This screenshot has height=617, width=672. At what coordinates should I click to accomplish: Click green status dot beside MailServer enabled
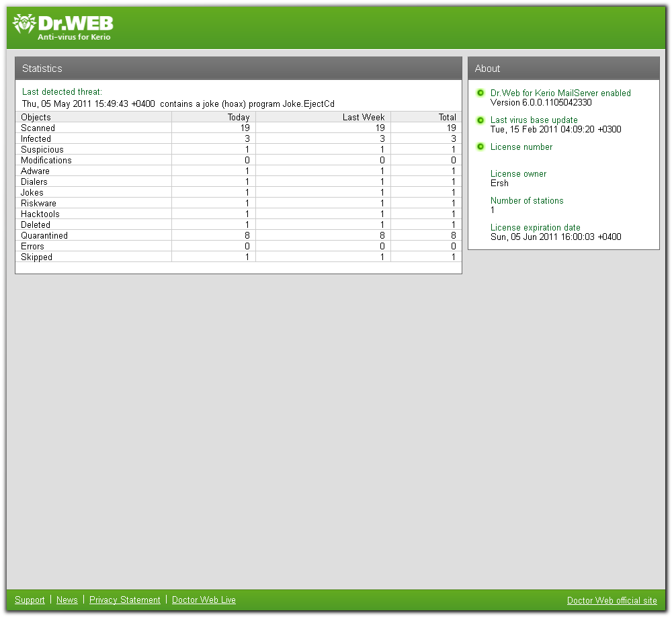pos(480,93)
